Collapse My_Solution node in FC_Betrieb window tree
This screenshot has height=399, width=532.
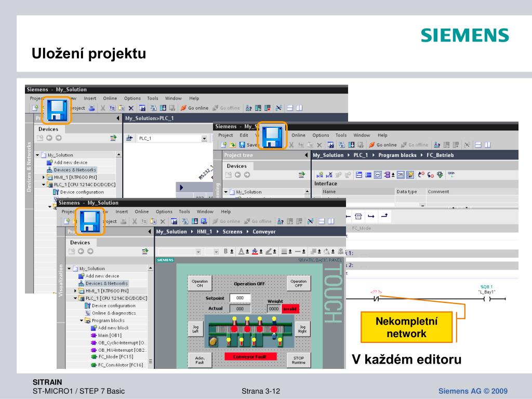[225, 192]
